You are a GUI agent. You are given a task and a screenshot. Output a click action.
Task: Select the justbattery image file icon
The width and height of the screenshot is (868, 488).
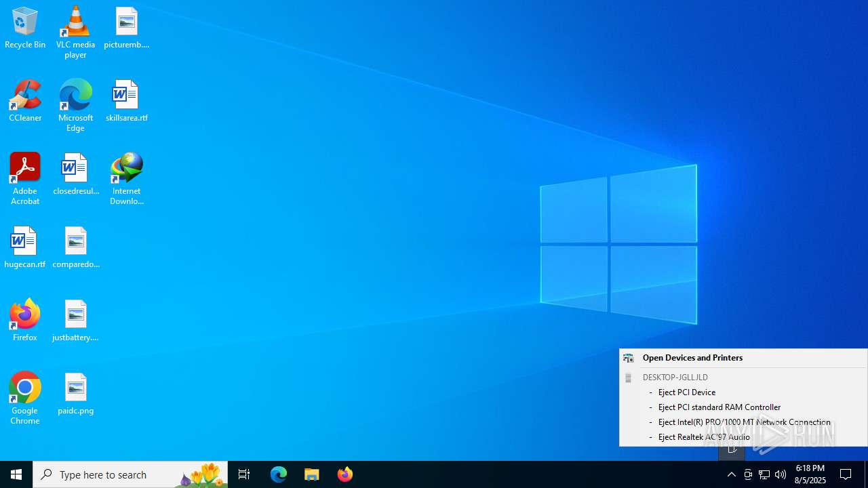click(x=75, y=321)
